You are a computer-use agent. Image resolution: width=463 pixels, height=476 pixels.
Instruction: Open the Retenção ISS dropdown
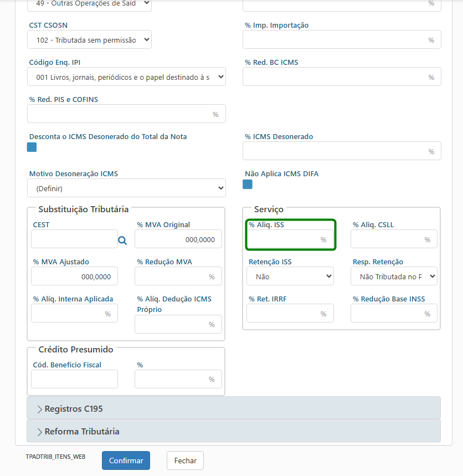coord(290,276)
